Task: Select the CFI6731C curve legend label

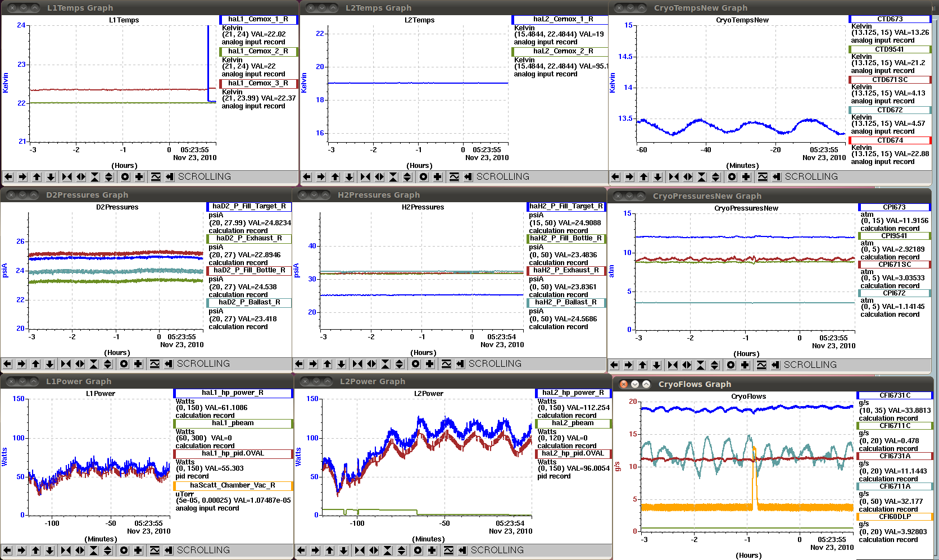Action: (895, 395)
